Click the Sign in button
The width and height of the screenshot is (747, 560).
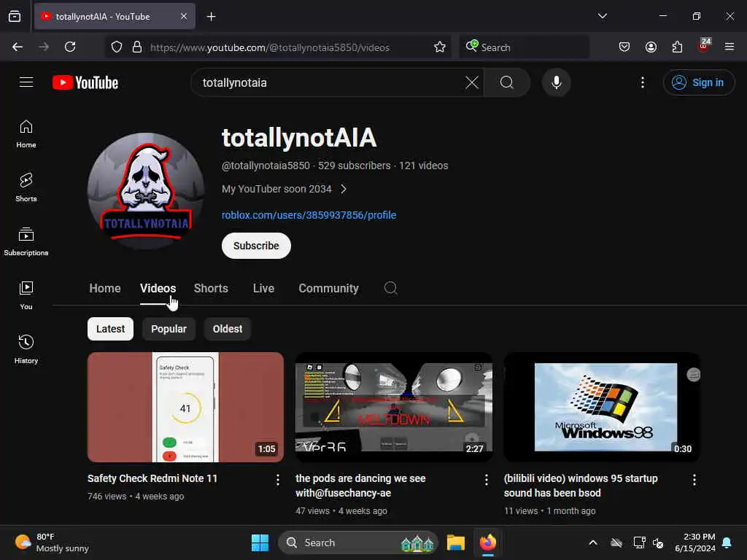point(699,82)
